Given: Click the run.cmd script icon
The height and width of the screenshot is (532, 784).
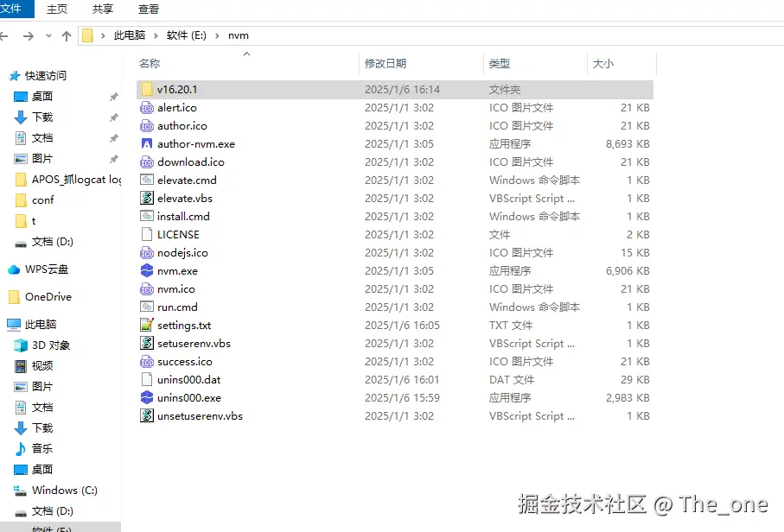Looking at the screenshot, I should (147, 307).
